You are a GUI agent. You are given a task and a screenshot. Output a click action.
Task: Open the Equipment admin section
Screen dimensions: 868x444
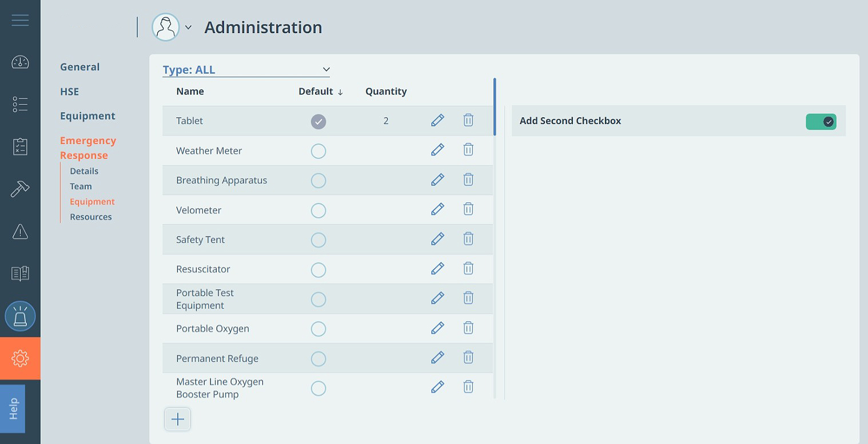pyautogui.click(x=87, y=116)
